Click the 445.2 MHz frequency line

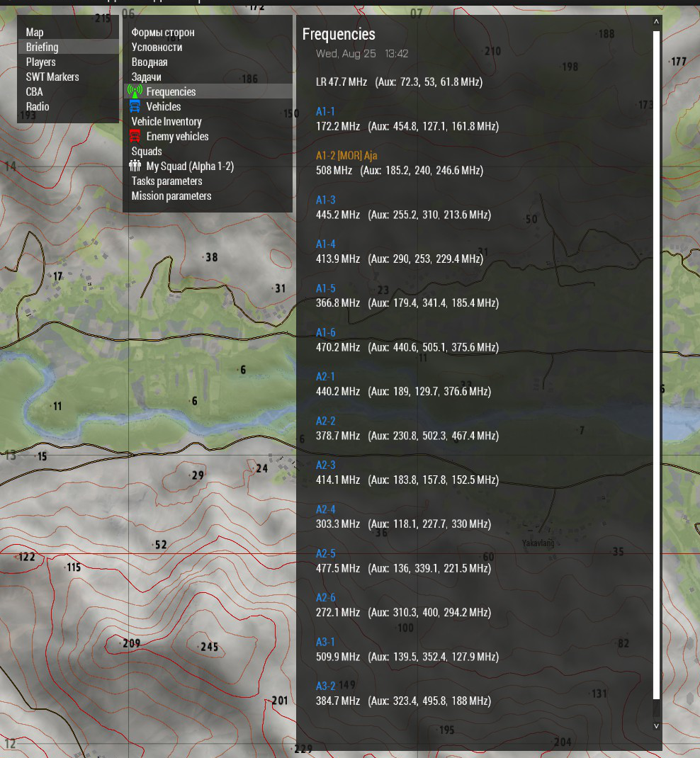pos(403,215)
